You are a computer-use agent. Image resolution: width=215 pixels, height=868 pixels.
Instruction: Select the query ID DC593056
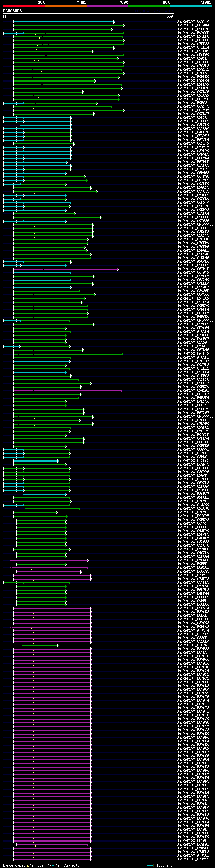13,11
